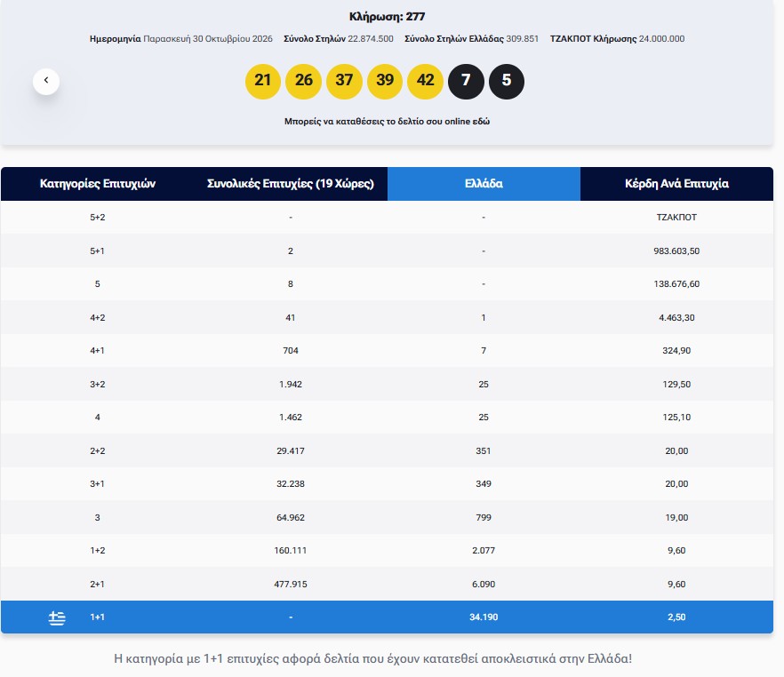Click the Greece value 349
The width and height of the screenshot is (784, 677).
[484, 483]
